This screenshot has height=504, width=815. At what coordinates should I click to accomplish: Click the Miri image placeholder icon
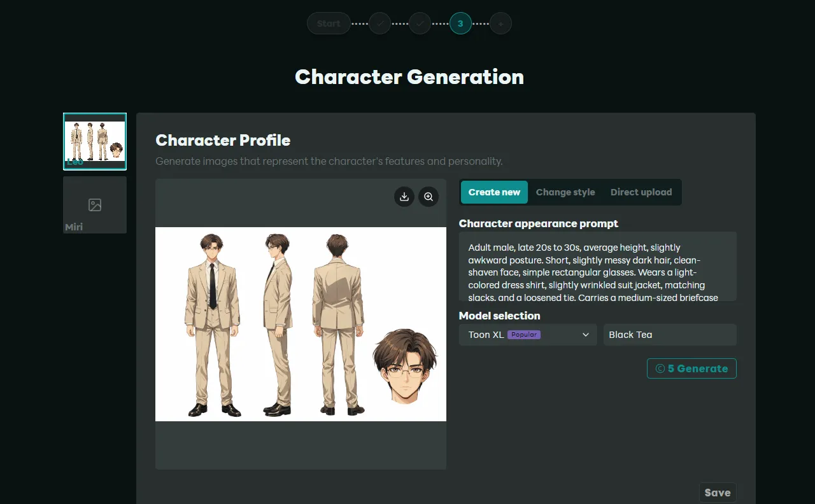(x=95, y=205)
